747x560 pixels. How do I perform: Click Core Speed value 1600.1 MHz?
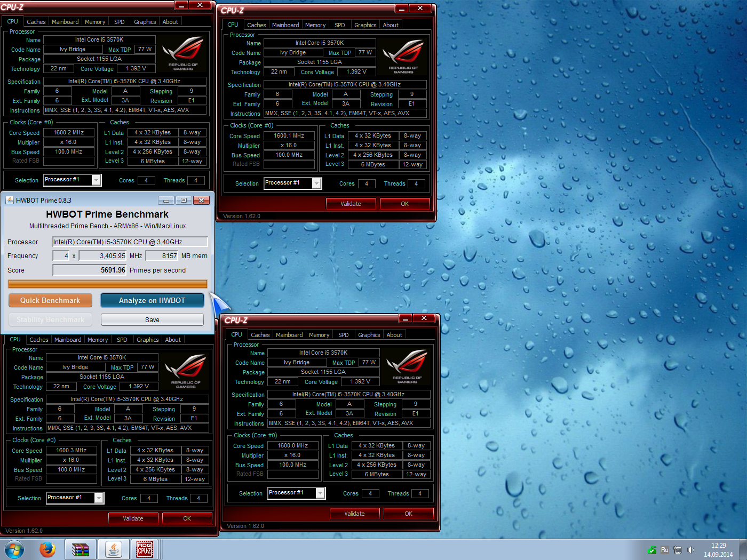click(289, 135)
